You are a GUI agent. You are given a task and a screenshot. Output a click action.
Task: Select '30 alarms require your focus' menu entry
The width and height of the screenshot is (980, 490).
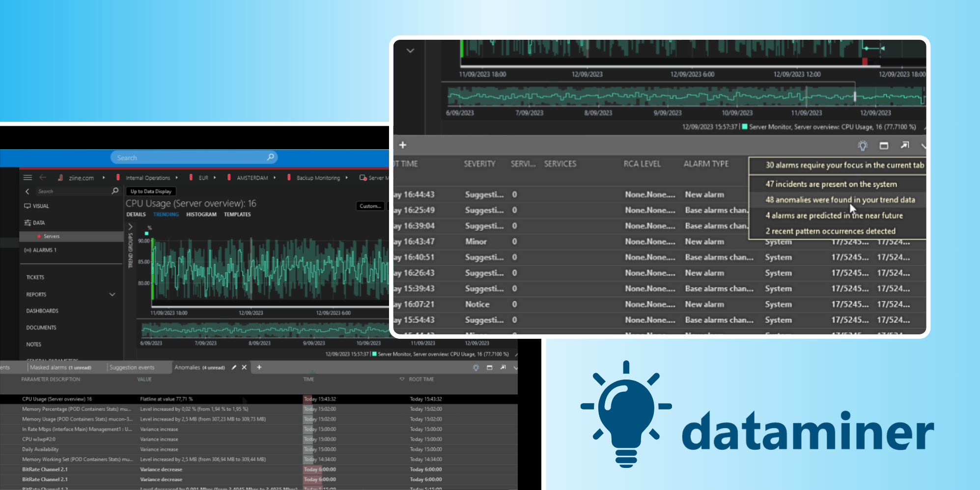pyautogui.click(x=838, y=165)
